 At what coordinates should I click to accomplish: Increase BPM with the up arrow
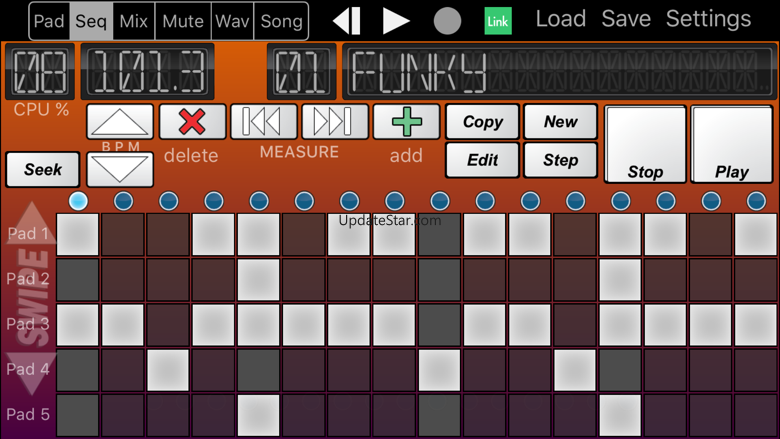[x=120, y=122]
